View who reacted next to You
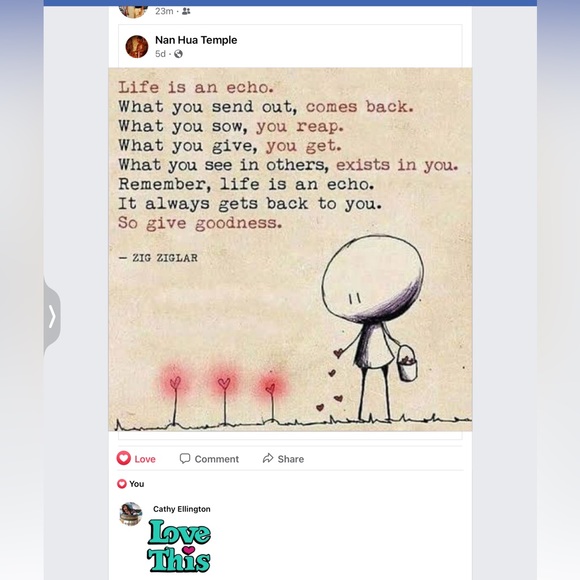Screen dimensions: 580x580 [122, 484]
